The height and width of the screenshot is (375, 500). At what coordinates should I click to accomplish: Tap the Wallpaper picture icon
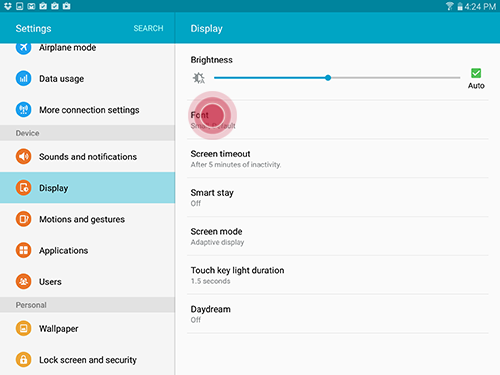[x=23, y=328]
